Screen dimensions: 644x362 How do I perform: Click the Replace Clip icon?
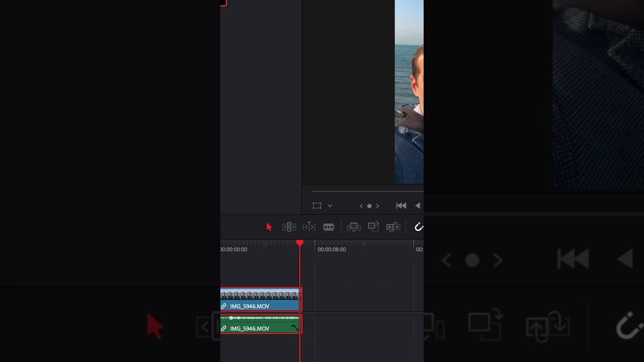point(393,227)
